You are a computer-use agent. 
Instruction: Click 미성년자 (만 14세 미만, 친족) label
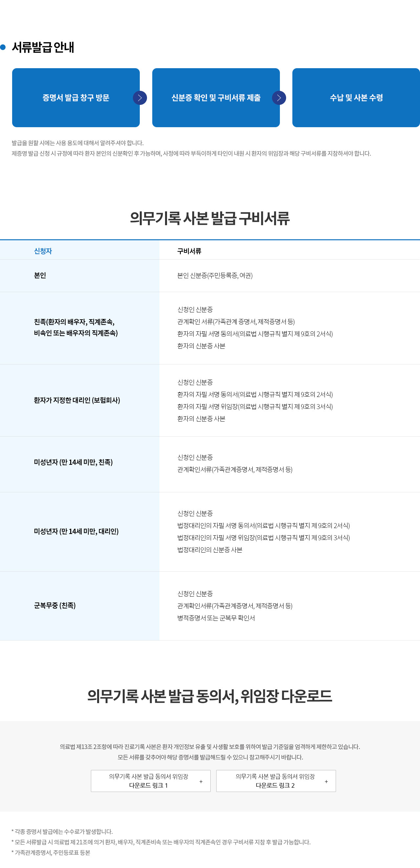pyautogui.click(x=73, y=462)
